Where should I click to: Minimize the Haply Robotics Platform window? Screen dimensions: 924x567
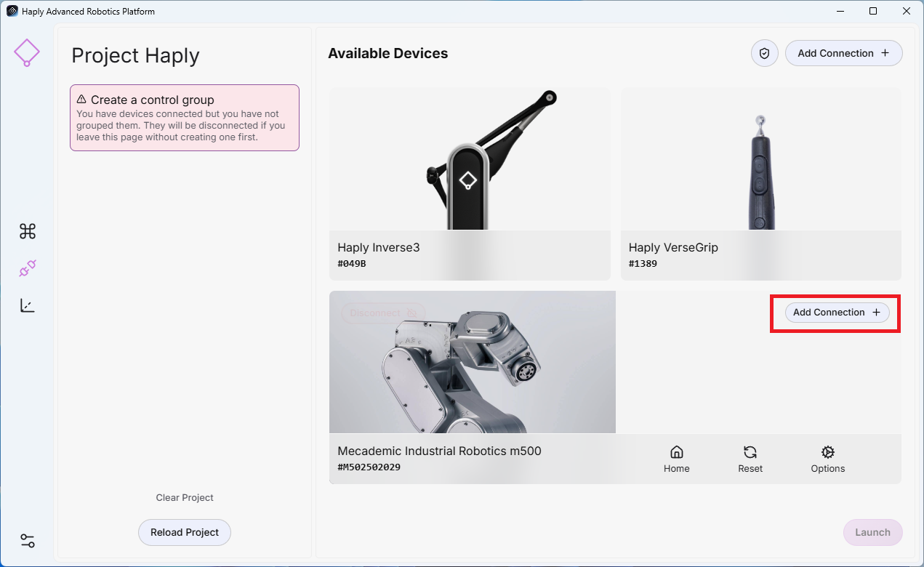coord(840,11)
